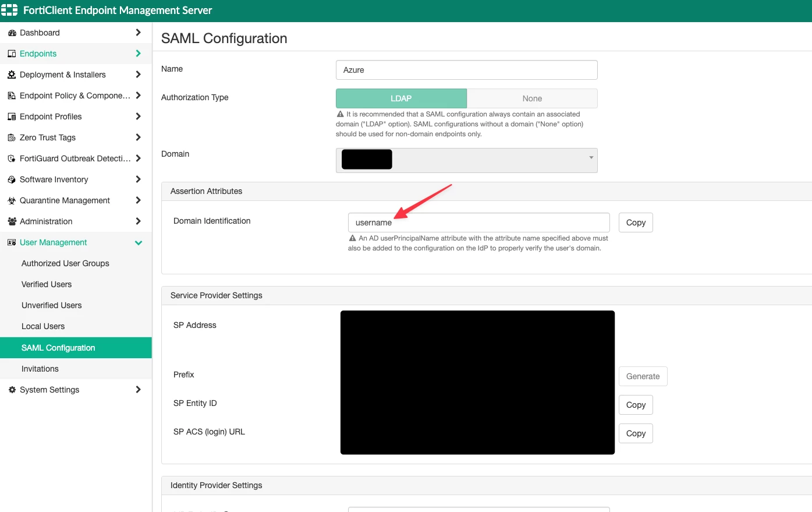Screen dimensions: 812x512
Task: Click the Quarantine Management label
Action: (x=65, y=200)
